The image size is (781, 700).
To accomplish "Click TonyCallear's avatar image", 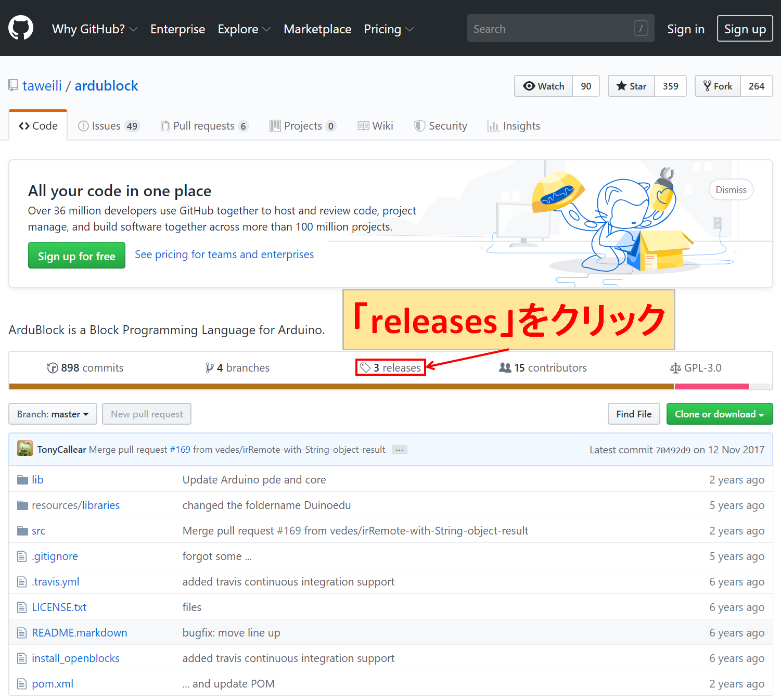I will [x=25, y=449].
